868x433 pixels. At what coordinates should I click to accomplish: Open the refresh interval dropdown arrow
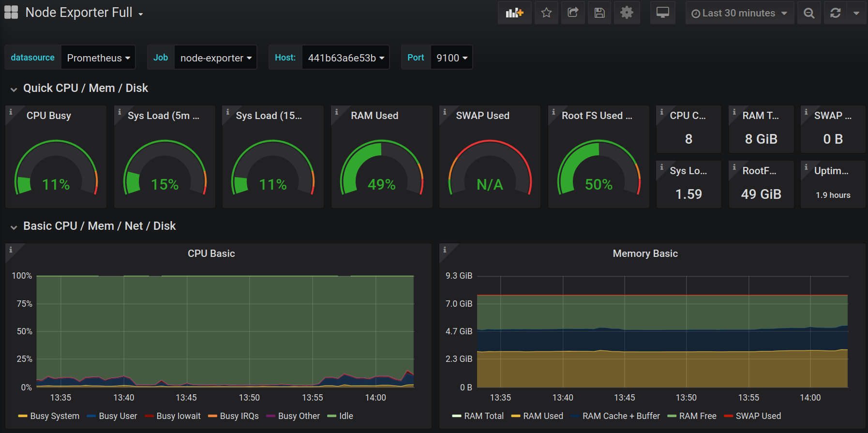point(856,13)
